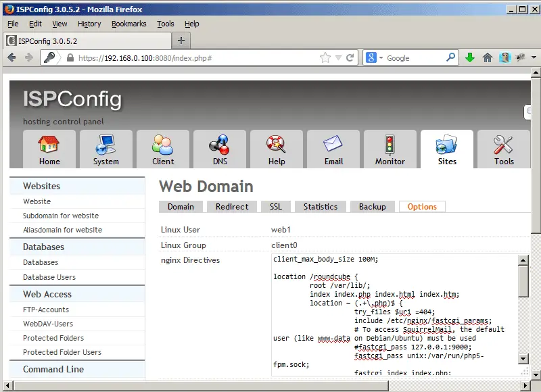Open the browser Help menu
This screenshot has width=541, height=392.
192,24
